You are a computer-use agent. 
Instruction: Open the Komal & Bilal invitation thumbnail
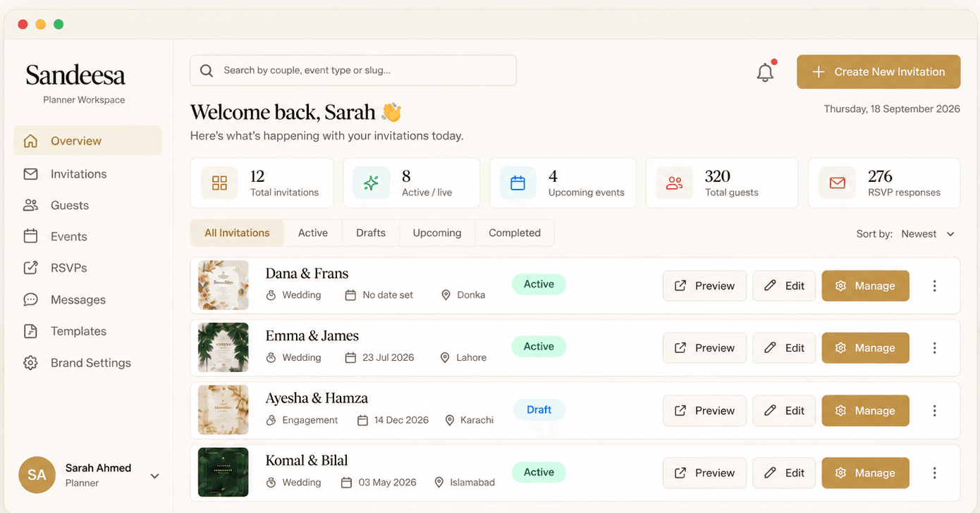[x=223, y=472]
